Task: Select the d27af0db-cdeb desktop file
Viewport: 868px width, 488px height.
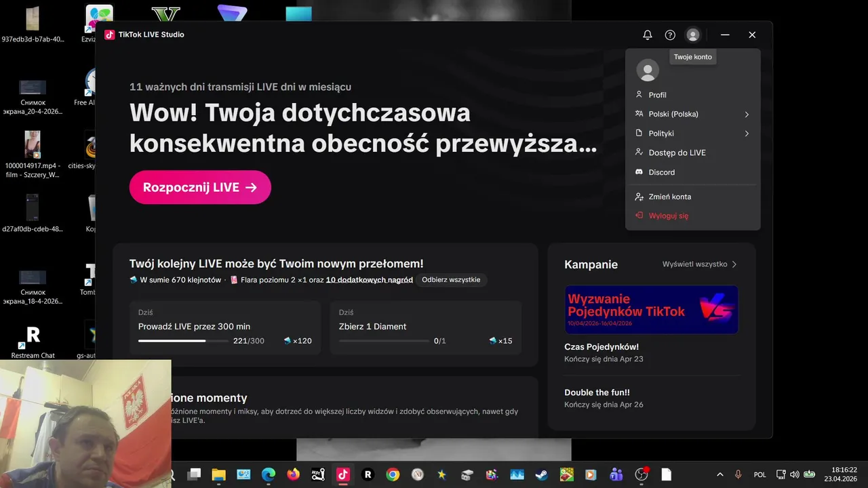Action: tap(33, 213)
